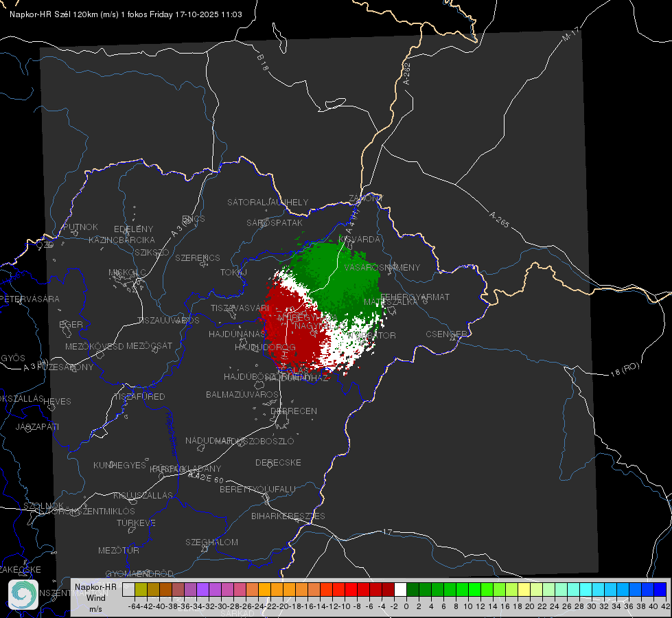This screenshot has height=618, width=672.
Task: Select the TISZAFÜRED label
Action: [140, 397]
